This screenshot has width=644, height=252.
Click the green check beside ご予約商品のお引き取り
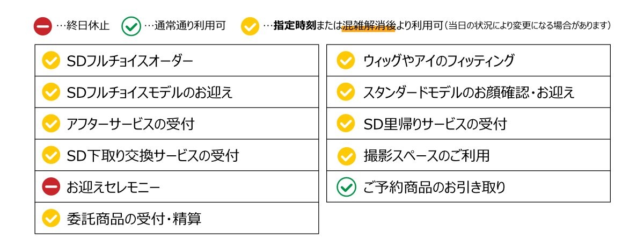pos(346,187)
